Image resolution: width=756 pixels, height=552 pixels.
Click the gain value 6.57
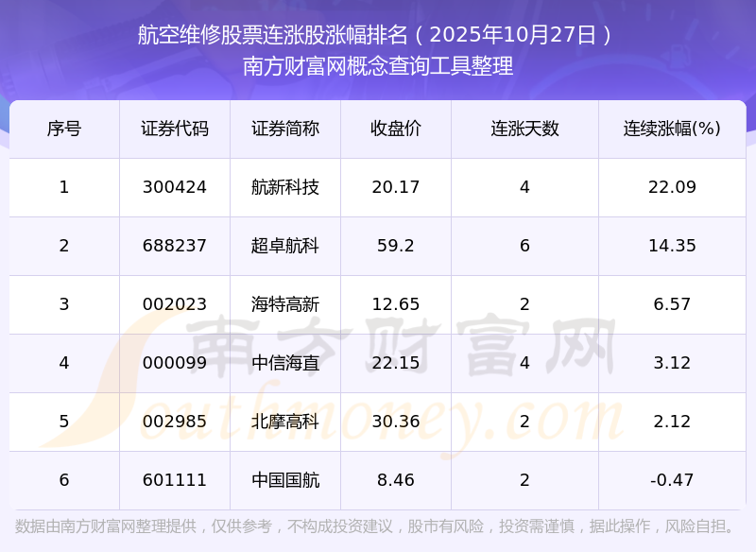pyautogui.click(x=672, y=304)
